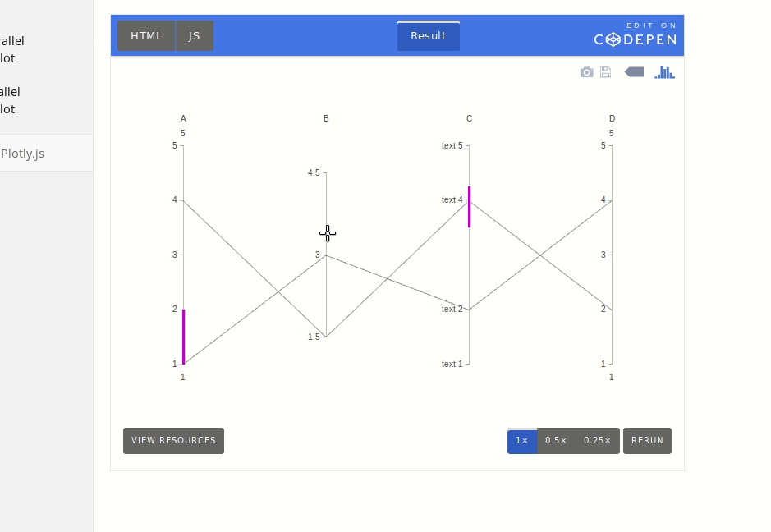Click the VIEW RESOURCES button

(x=173, y=440)
